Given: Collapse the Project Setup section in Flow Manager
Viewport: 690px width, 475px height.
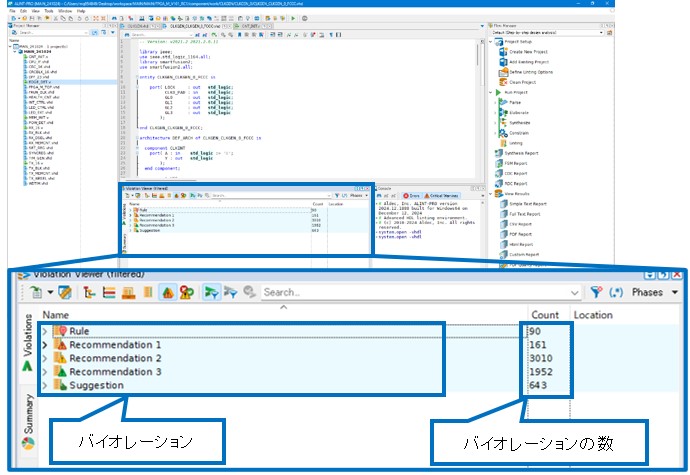Looking at the screenshot, I should tap(491, 41).
